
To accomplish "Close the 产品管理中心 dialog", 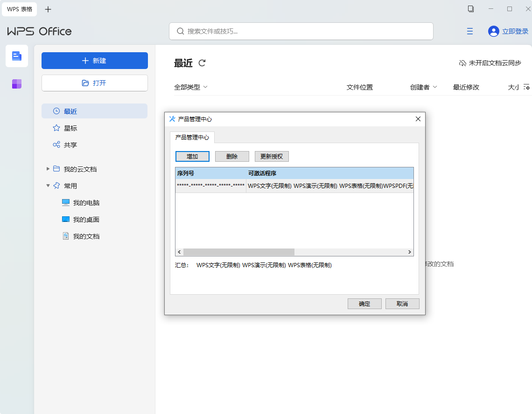I will tap(418, 119).
